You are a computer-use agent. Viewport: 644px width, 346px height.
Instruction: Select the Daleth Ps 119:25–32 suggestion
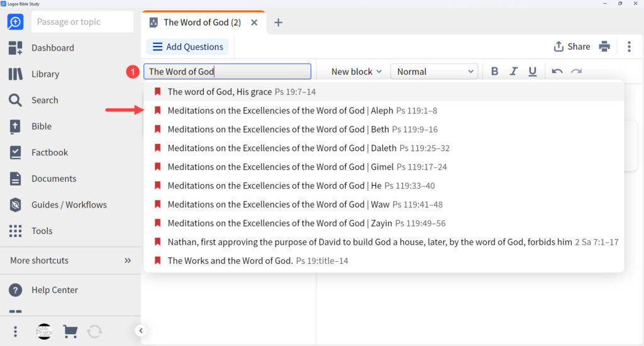click(384, 148)
